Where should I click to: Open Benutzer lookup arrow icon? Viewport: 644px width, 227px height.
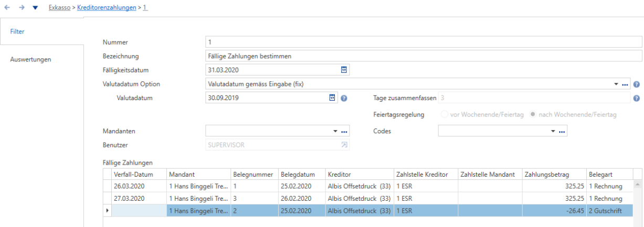pos(344,145)
